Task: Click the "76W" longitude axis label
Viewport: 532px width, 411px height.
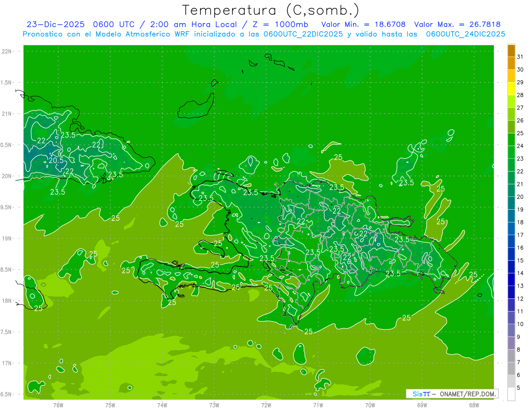Action: (58, 405)
